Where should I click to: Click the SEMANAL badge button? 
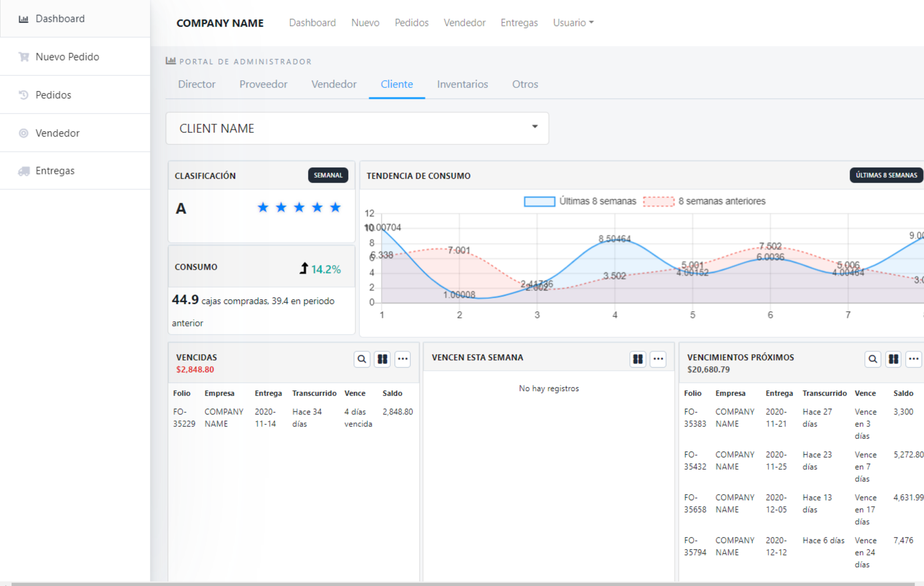[x=328, y=175]
